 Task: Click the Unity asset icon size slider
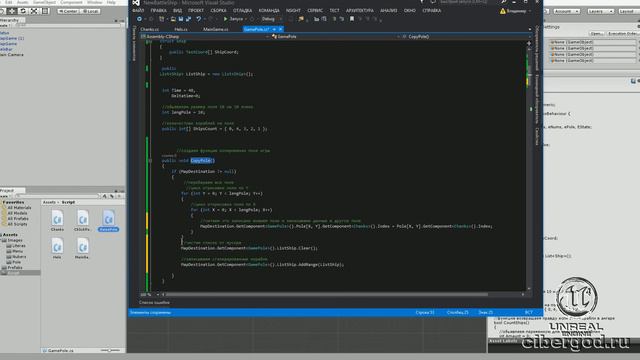click(x=110, y=350)
